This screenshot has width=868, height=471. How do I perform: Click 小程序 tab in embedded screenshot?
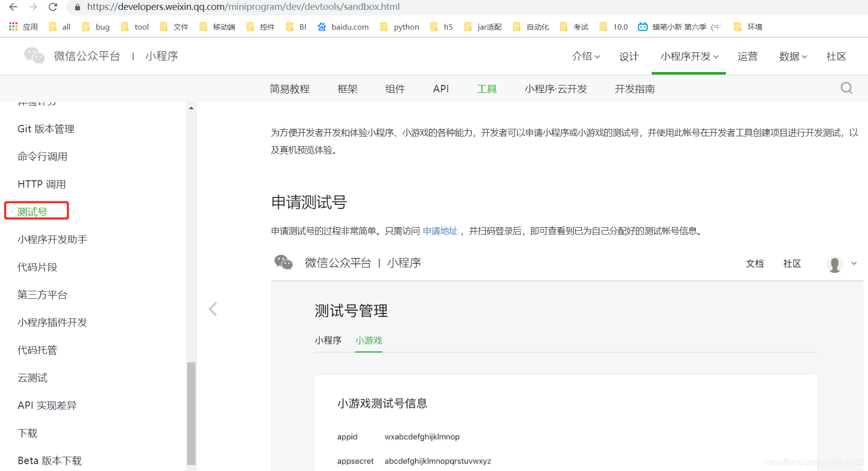tap(328, 340)
